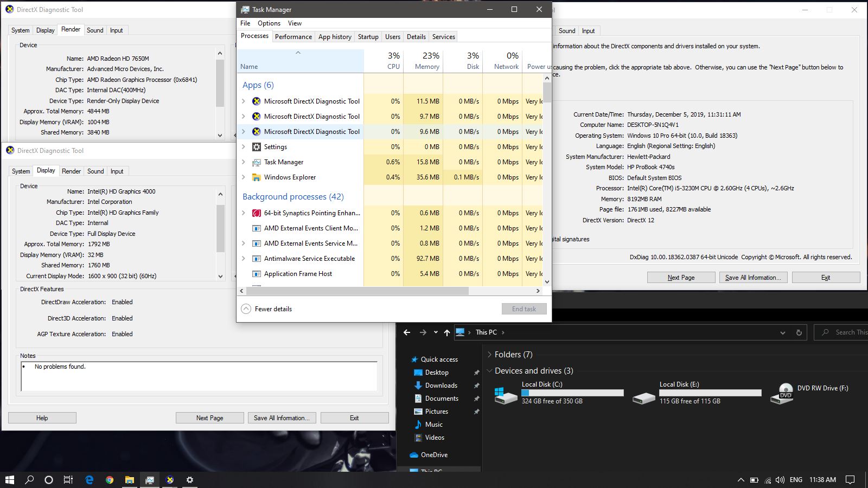Expand the Task Manager process row
Screen dimensions: 868x488
click(244, 162)
